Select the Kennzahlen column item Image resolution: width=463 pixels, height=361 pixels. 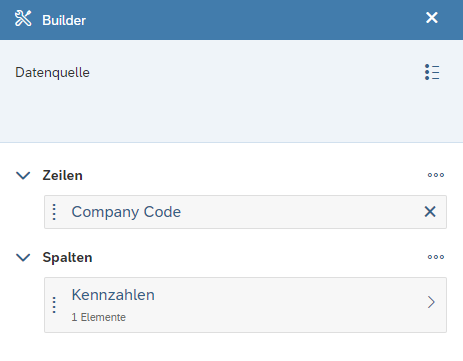click(x=245, y=305)
